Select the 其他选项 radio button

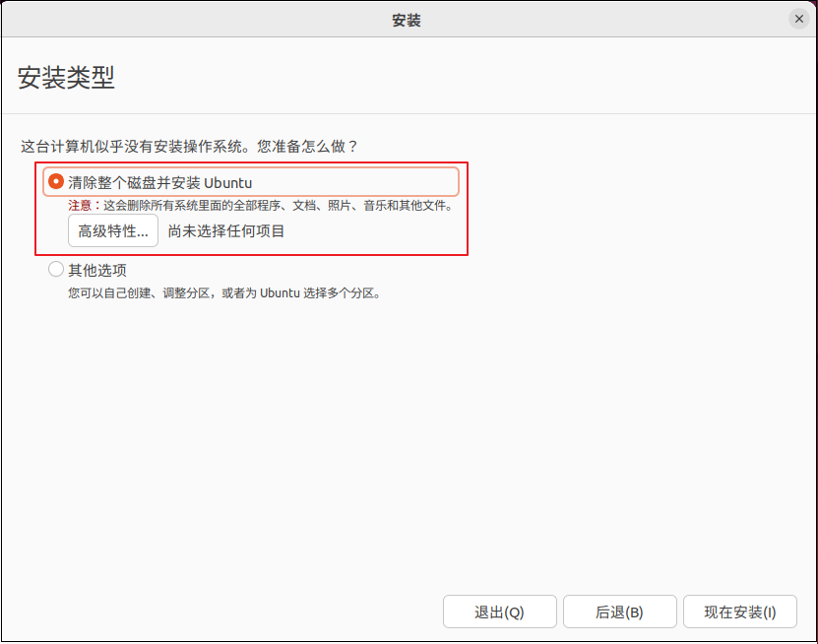[56, 269]
